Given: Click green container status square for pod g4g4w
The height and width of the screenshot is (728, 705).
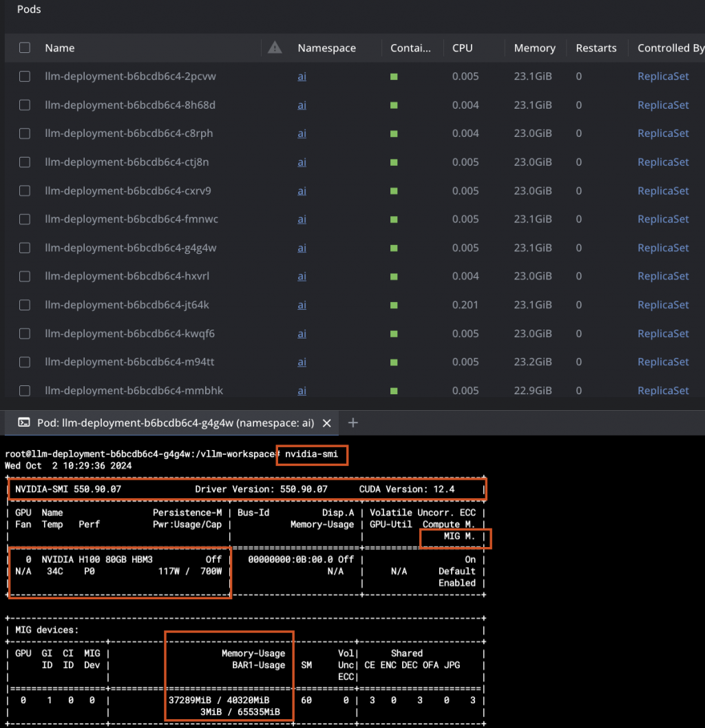Looking at the screenshot, I should coord(394,248).
